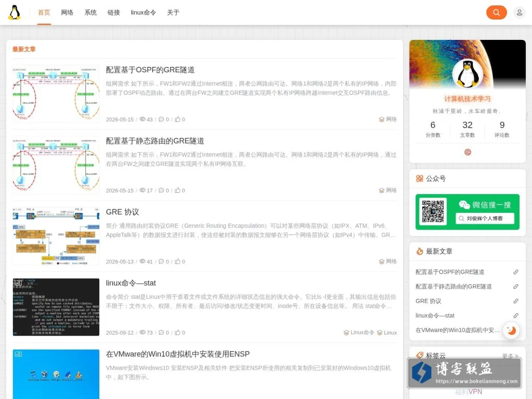Viewport: 532px width, 399px height.
Task: Open 网络 category tag on static route article
Action: [388, 190]
